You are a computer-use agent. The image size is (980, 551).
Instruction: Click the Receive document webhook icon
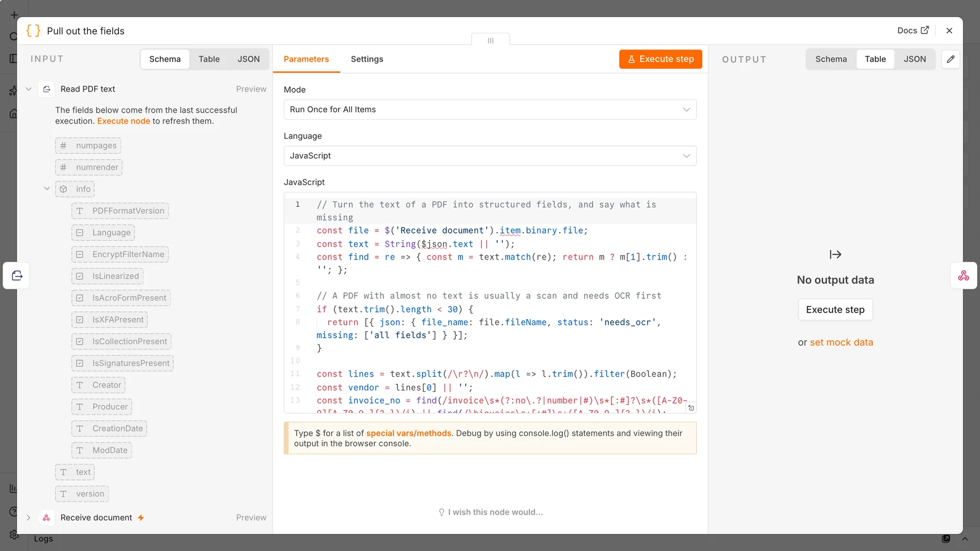[x=47, y=517]
